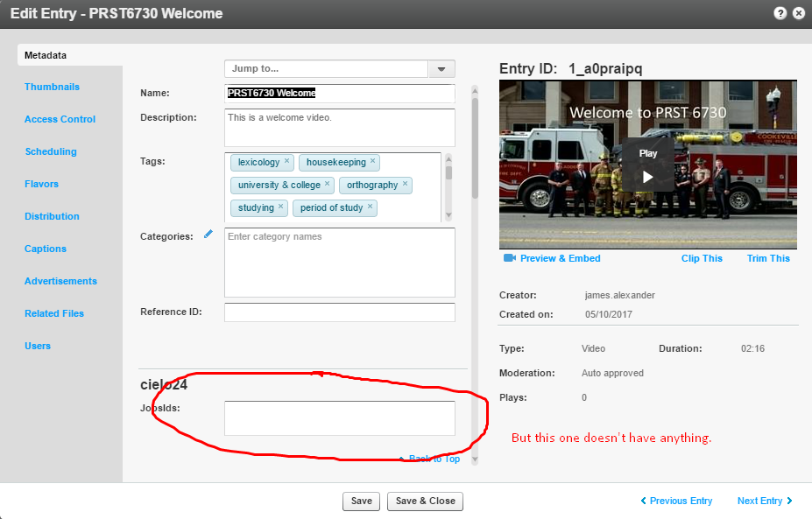Click the Trim This link
Image resolution: width=812 pixels, height=519 pixels.
pos(768,258)
